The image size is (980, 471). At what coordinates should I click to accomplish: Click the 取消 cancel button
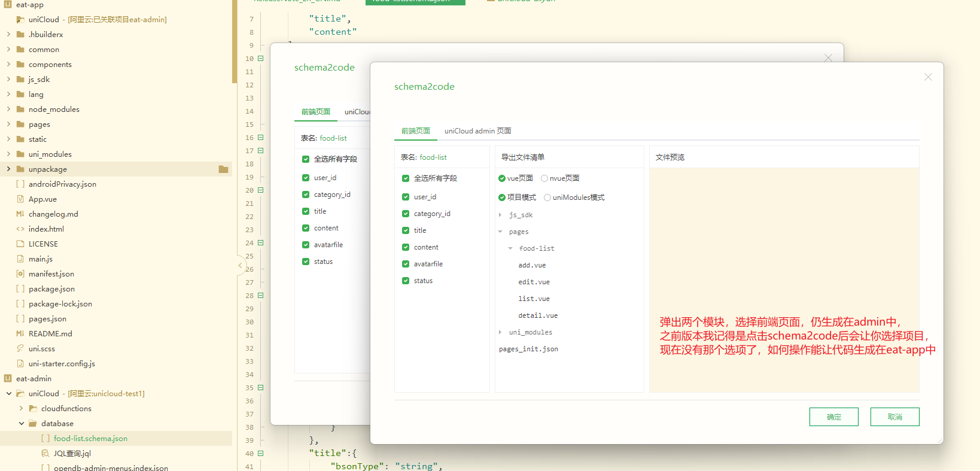tap(894, 417)
